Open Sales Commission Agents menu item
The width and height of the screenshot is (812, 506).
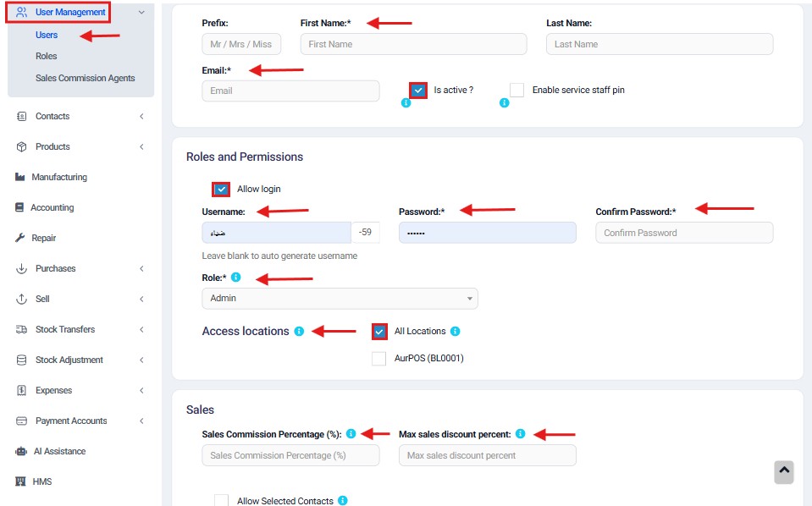(85, 78)
